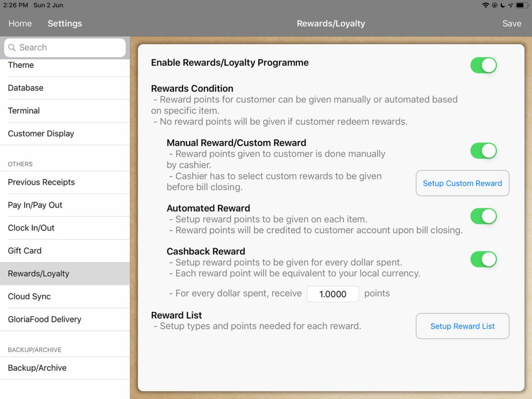532x399 pixels.
Task: Switch off the Cashback Reward toggle
Action: pos(483,259)
